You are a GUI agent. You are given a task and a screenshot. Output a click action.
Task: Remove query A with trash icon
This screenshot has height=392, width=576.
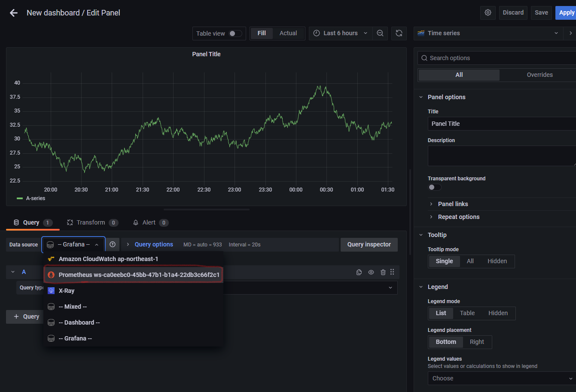[383, 272]
